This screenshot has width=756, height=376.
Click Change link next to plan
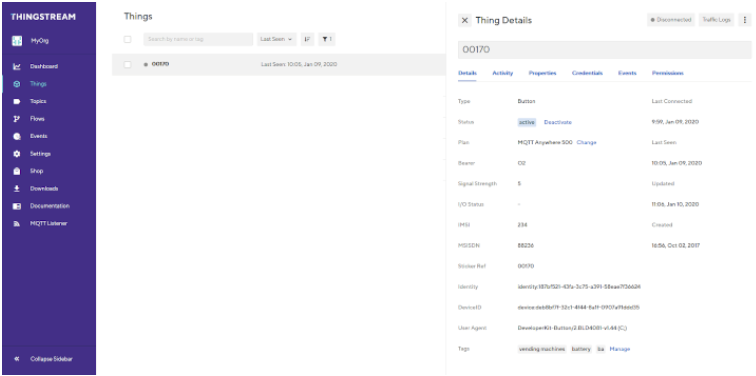[586, 143]
